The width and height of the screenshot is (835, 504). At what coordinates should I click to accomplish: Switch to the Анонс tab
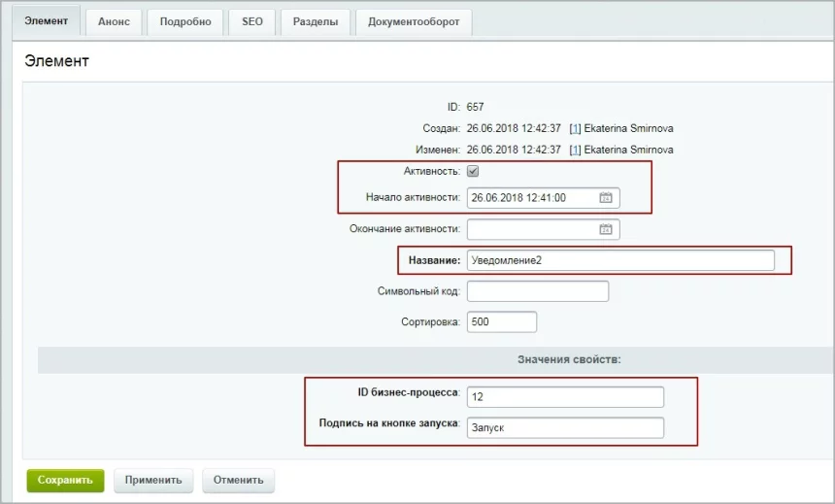tap(114, 22)
